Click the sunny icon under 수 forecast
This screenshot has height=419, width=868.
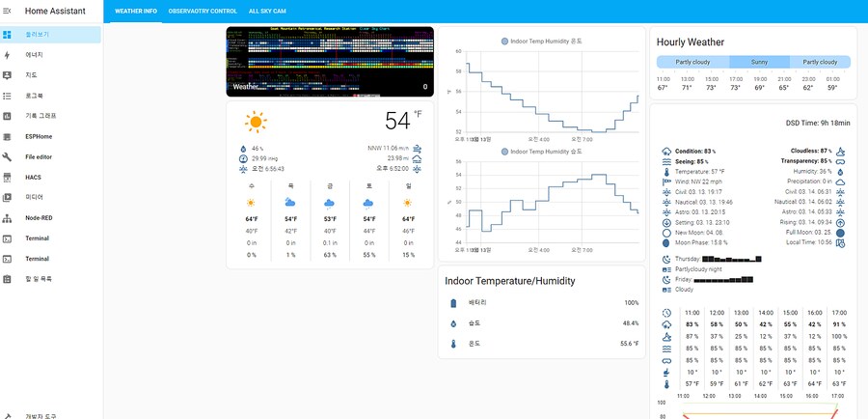(251, 203)
